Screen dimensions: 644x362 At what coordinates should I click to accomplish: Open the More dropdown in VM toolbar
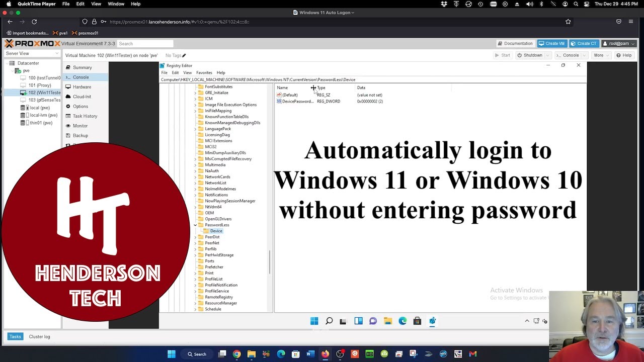(x=601, y=55)
